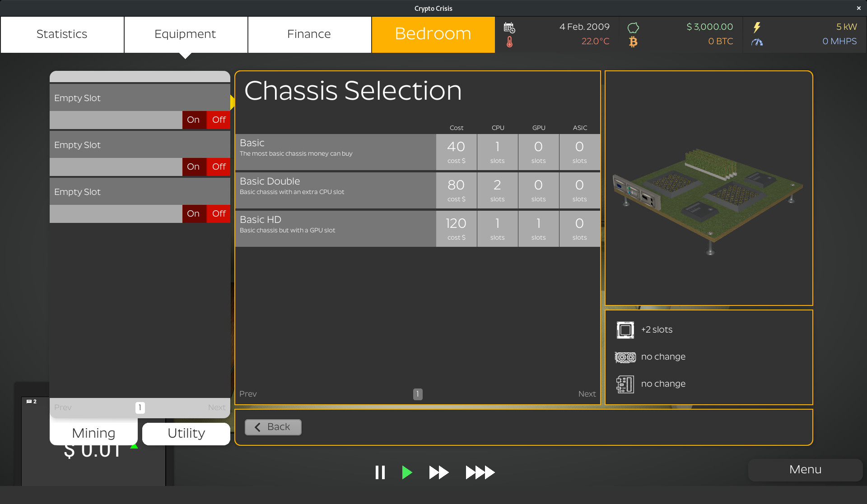
Task: Click the chassis icon next to +2 slots
Action: 625,329
